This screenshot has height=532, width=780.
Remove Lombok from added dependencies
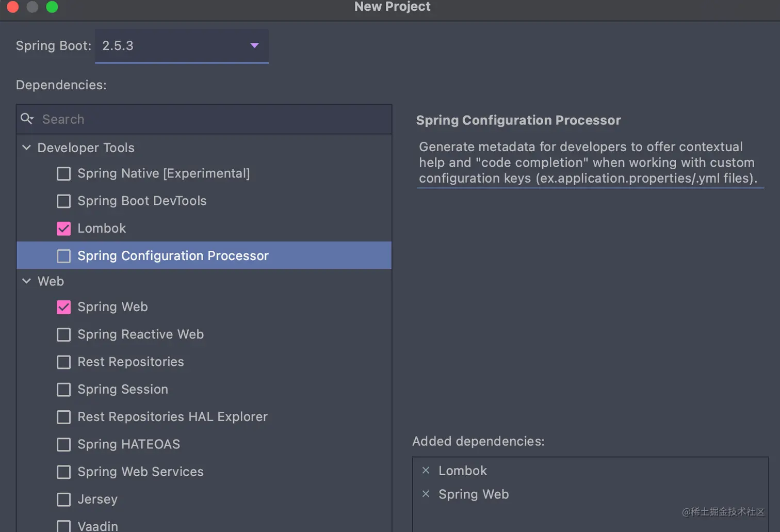[x=426, y=470]
